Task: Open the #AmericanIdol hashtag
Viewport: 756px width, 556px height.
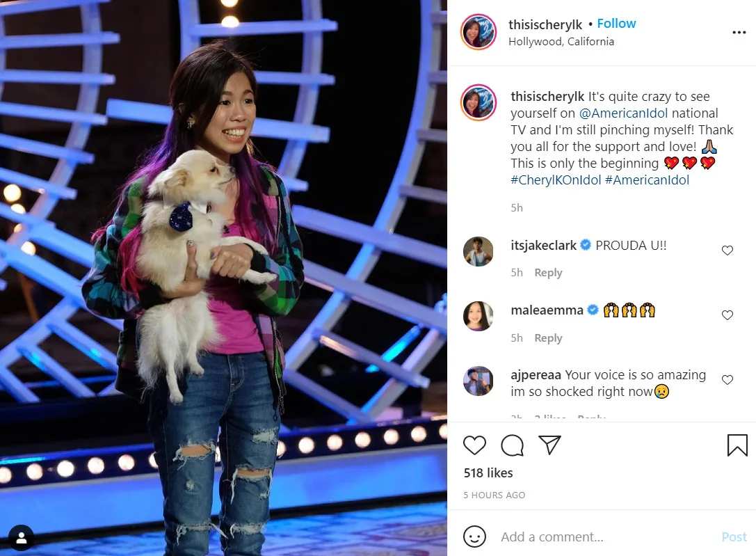Action: [647, 180]
